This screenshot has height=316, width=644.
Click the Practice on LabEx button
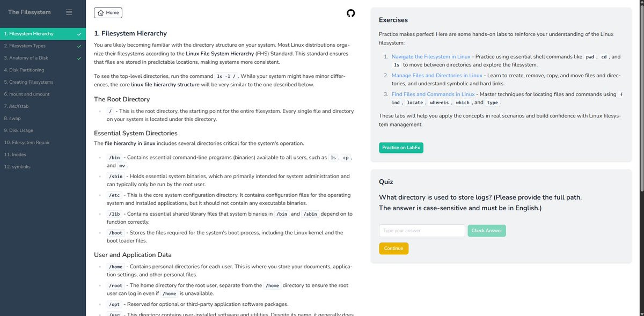(401, 148)
